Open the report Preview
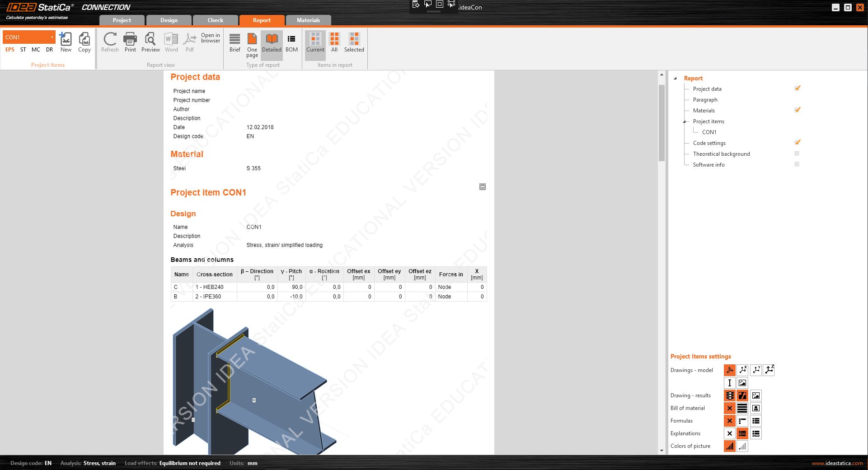868x470 pixels. point(150,42)
